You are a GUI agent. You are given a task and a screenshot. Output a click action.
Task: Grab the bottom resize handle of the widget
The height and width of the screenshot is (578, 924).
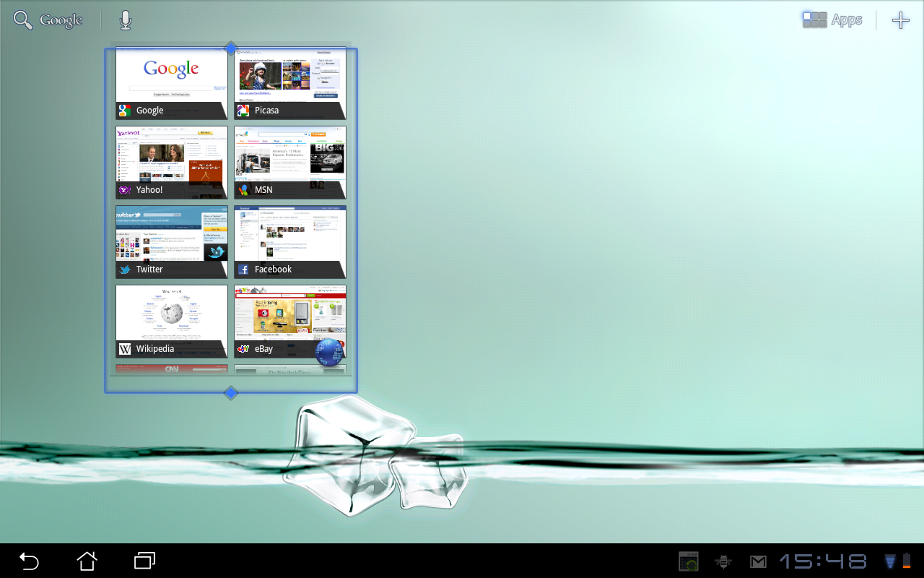231,393
